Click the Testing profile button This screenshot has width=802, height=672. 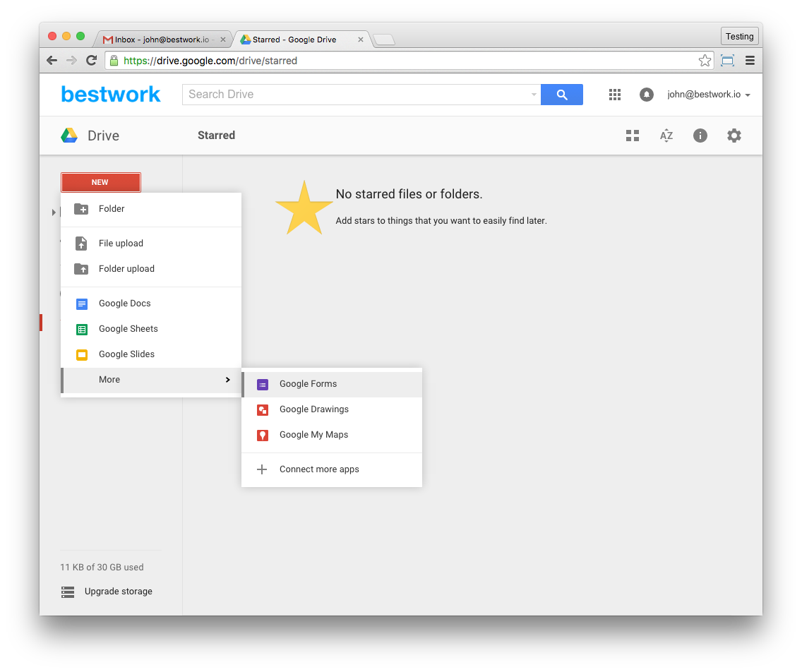click(x=740, y=36)
